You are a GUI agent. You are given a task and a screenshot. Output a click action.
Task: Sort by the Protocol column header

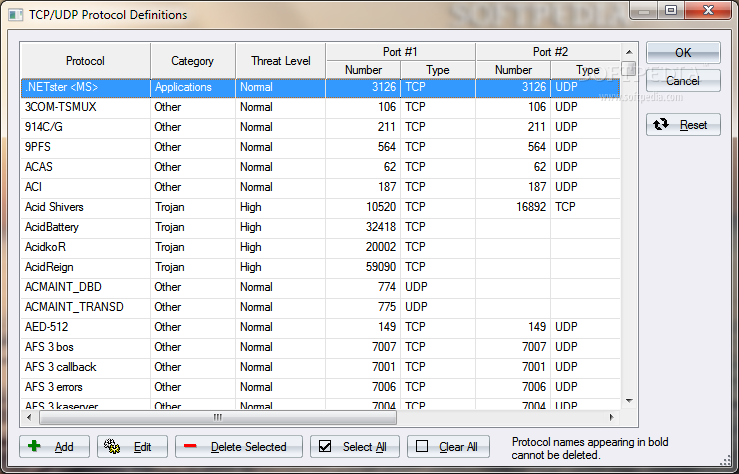(x=85, y=61)
